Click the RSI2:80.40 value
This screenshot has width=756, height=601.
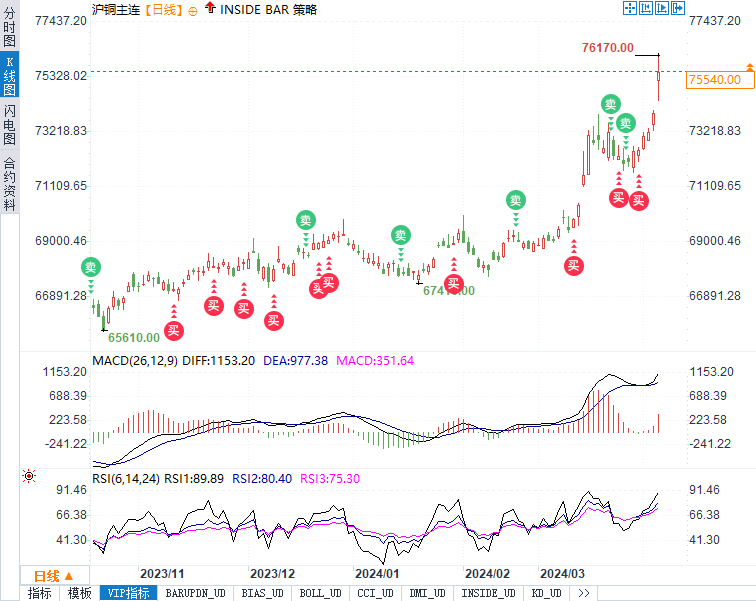pyautogui.click(x=262, y=479)
